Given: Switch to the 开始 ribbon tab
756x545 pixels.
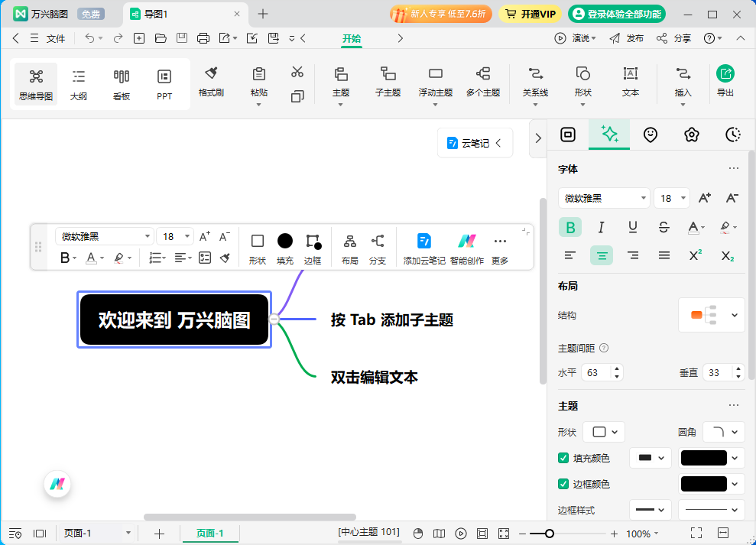Looking at the screenshot, I should point(351,38).
